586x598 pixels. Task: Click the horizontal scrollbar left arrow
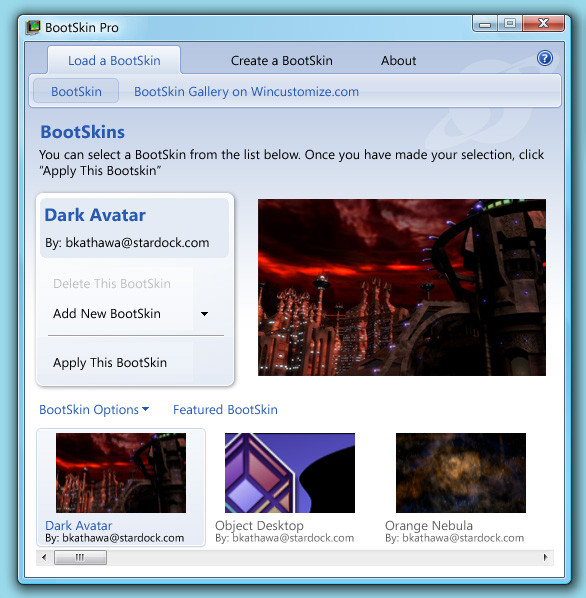(44, 558)
